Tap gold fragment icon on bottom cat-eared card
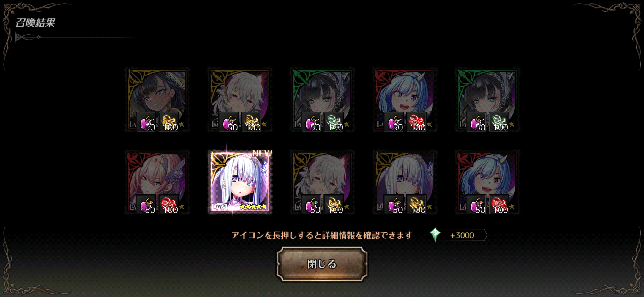This screenshot has height=297, width=644. pos(334,205)
